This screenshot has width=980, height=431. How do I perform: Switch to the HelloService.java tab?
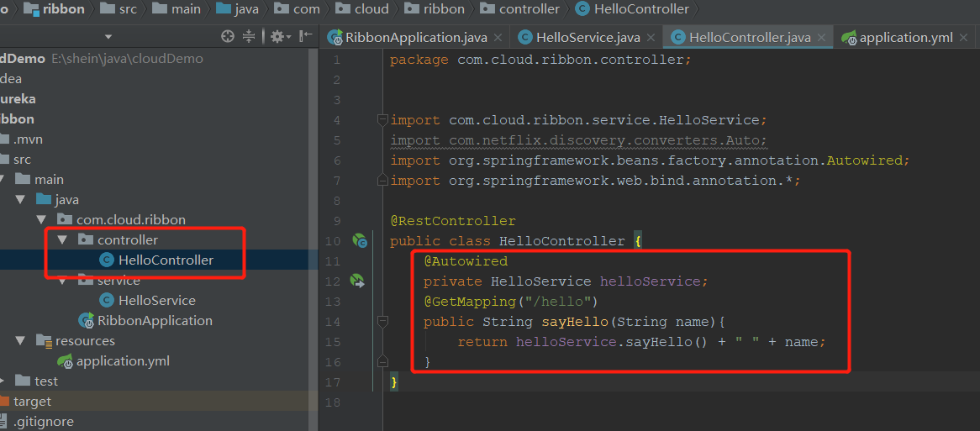pos(588,38)
